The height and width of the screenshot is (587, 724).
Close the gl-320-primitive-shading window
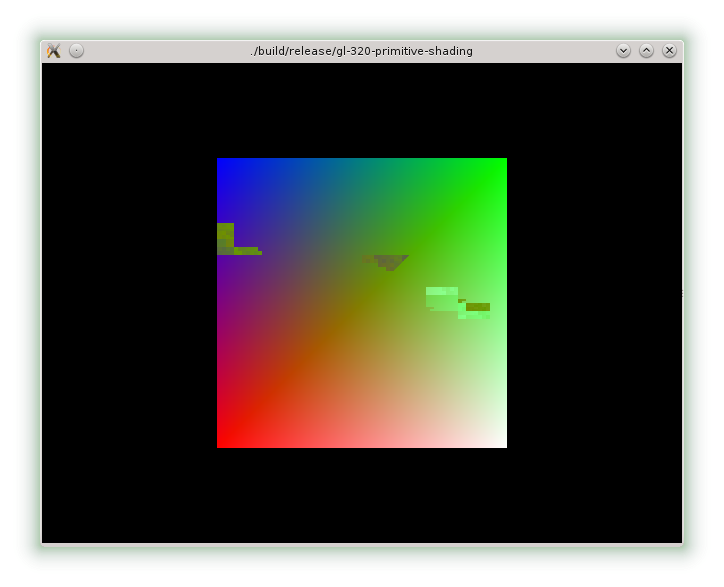pyautogui.click(x=669, y=51)
